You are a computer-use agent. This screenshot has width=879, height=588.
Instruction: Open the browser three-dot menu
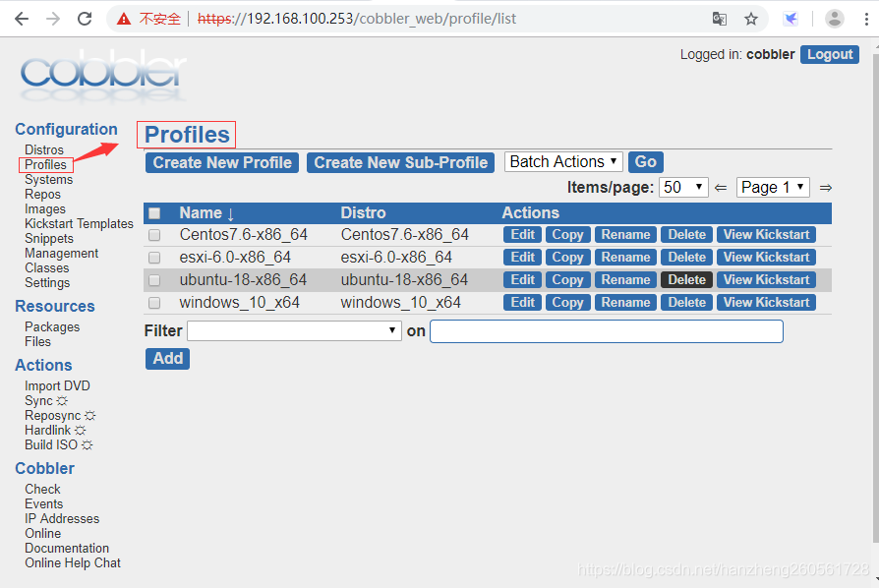coord(866,19)
